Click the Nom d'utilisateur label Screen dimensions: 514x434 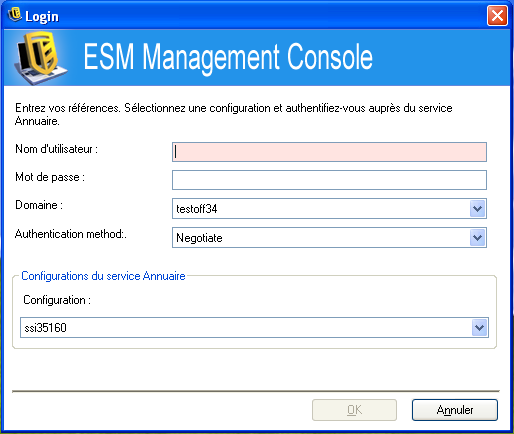57,149
